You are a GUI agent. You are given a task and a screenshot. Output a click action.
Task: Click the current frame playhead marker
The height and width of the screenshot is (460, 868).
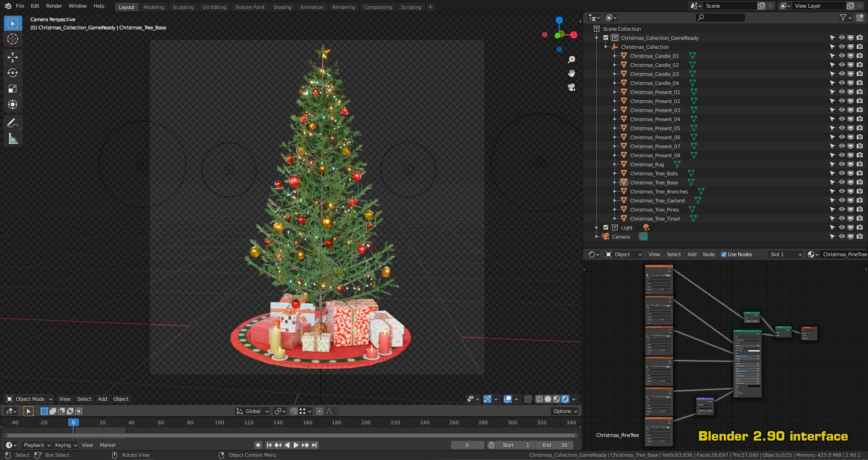pos(73,422)
